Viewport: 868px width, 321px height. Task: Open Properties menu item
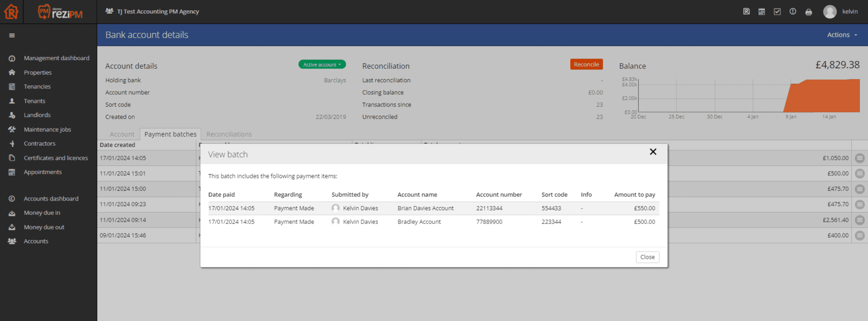(x=37, y=73)
